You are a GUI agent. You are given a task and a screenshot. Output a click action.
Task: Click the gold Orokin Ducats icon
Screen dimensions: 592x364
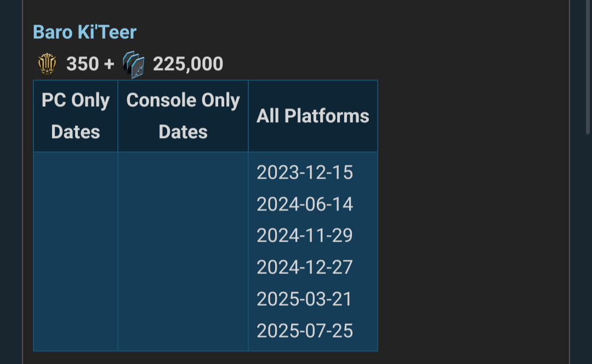pos(47,65)
